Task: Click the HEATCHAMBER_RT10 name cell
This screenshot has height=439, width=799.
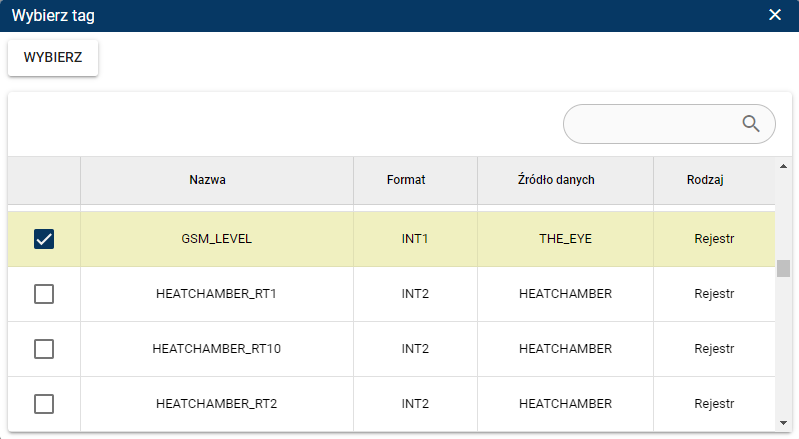Action: tap(216, 349)
